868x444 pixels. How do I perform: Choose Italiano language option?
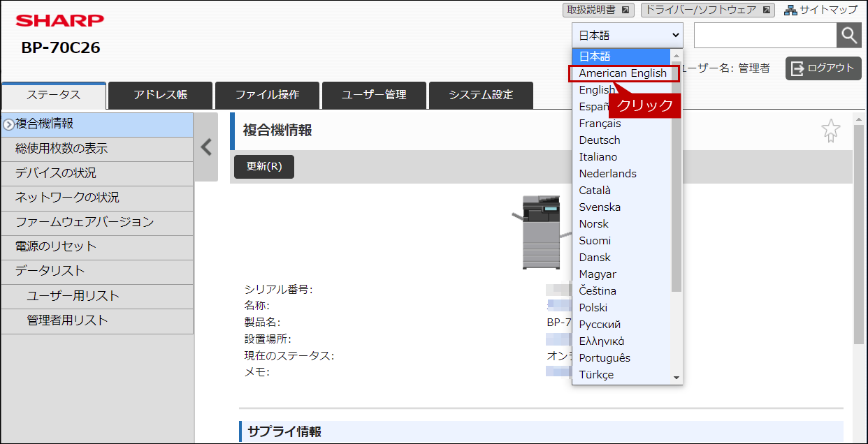tap(622, 157)
